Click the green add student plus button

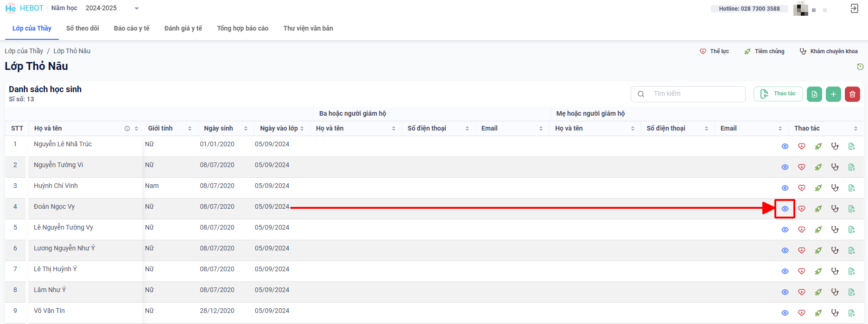833,94
